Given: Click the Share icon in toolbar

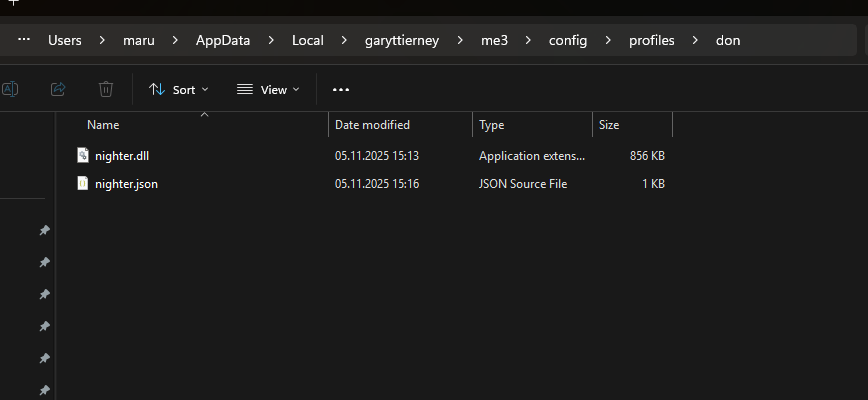Looking at the screenshot, I should pyautogui.click(x=58, y=89).
